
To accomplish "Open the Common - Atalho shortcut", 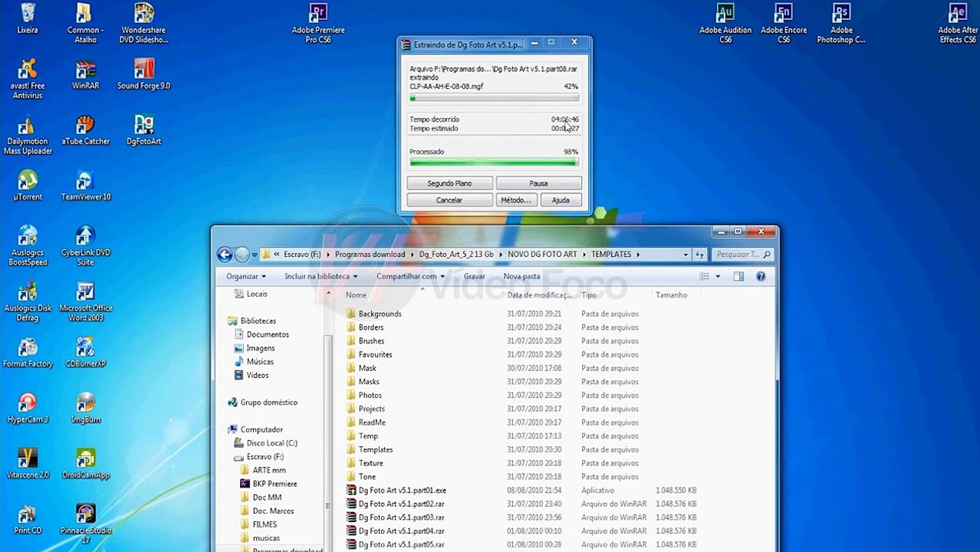I will (x=85, y=23).
